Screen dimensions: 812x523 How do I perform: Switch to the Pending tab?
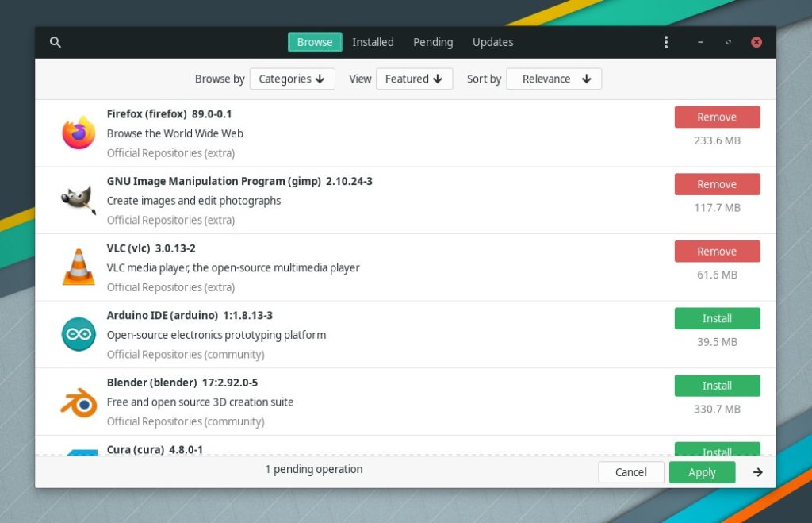[x=433, y=42]
